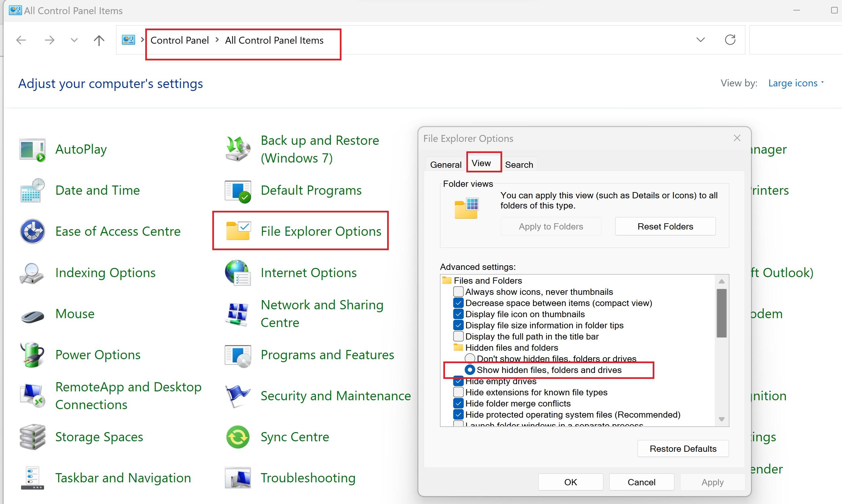Switch to the General tab
842x504 pixels.
click(x=445, y=165)
